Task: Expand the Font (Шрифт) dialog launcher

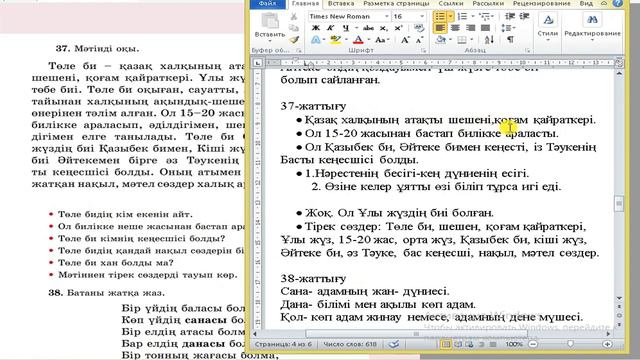Action: [423, 51]
